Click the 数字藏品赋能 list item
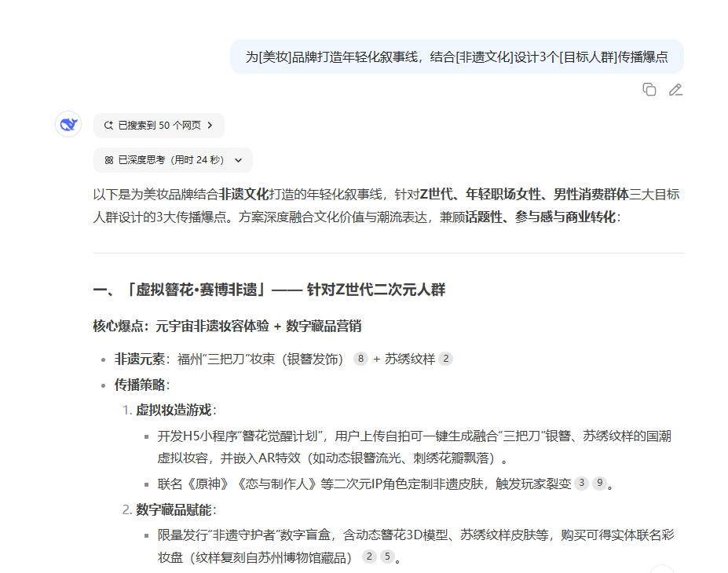728x573 pixels. coord(174,509)
